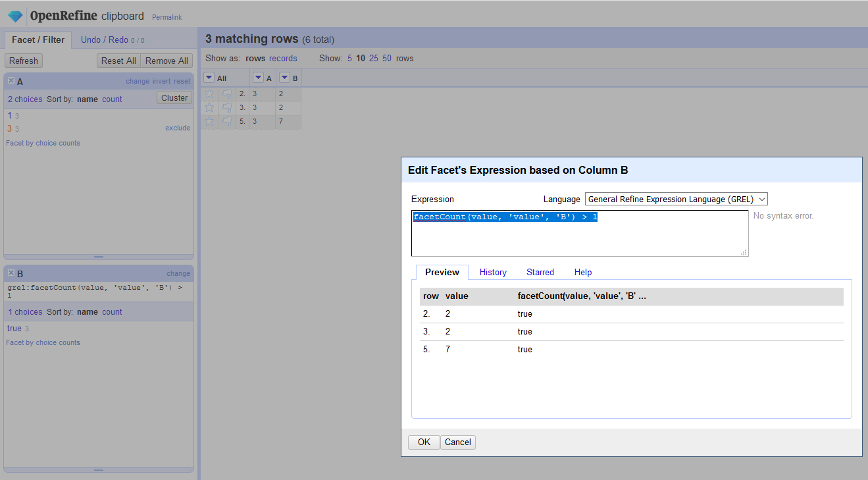Click change link in facet A
The height and width of the screenshot is (480, 868).
(x=138, y=82)
